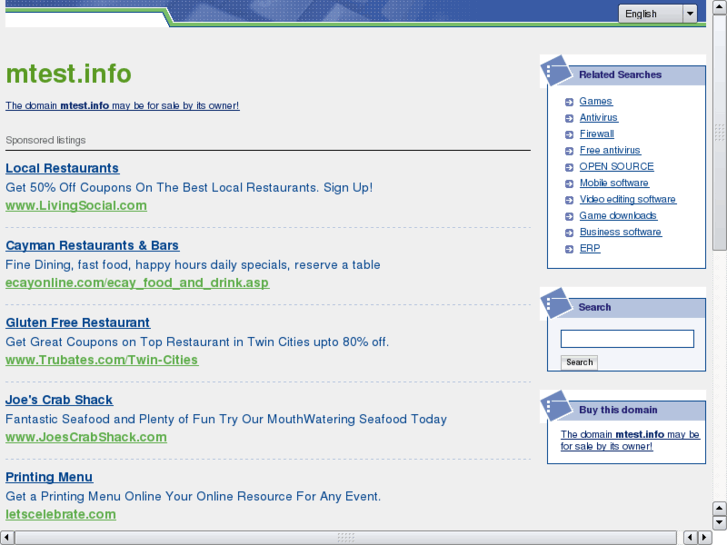Screen dimensions: 727x545
Task: Visit www.LivingSocial.com link
Action: [76, 205]
